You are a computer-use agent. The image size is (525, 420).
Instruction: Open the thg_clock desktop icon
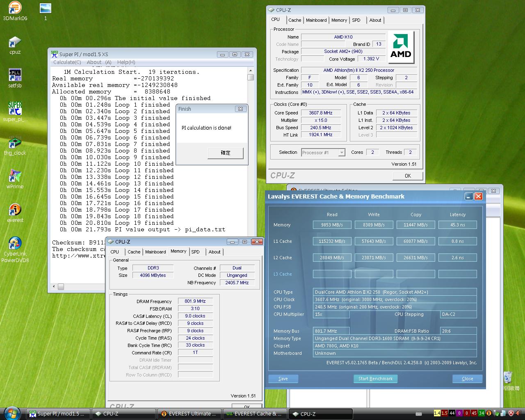tap(15, 146)
